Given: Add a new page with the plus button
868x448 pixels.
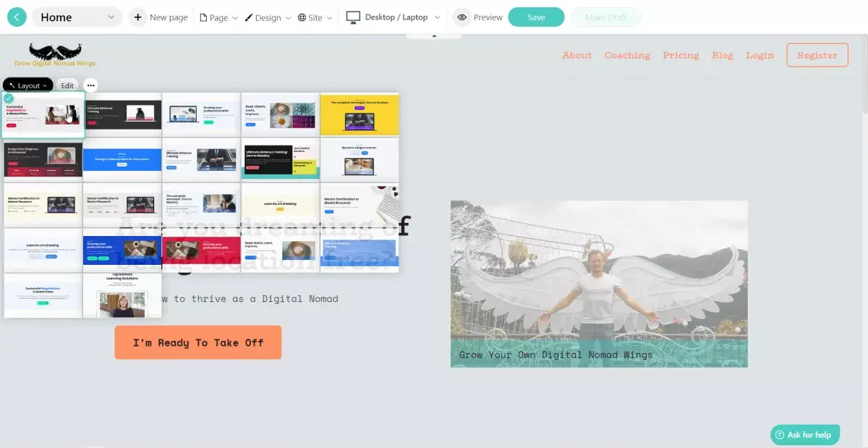Looking at the screenshot, I should [x=137, y=17].
